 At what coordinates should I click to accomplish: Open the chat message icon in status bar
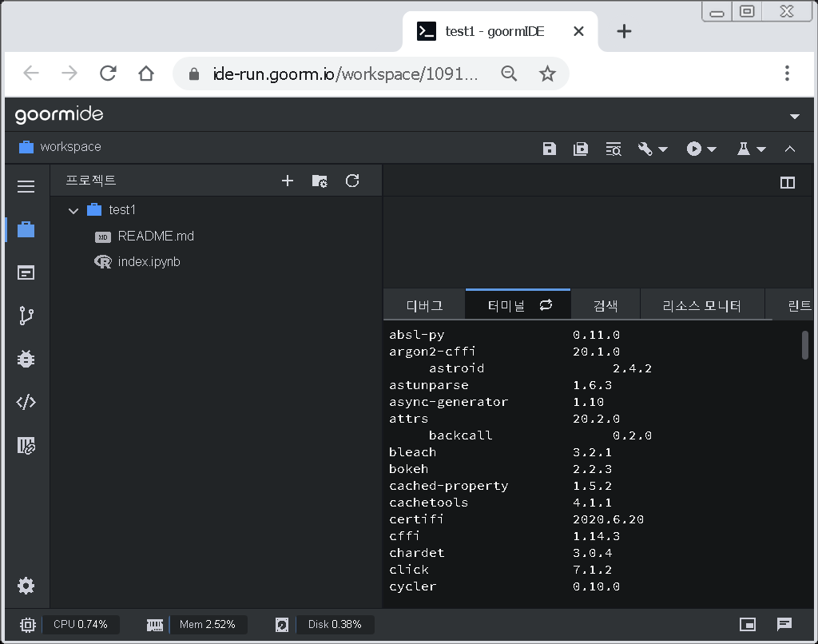784,624
